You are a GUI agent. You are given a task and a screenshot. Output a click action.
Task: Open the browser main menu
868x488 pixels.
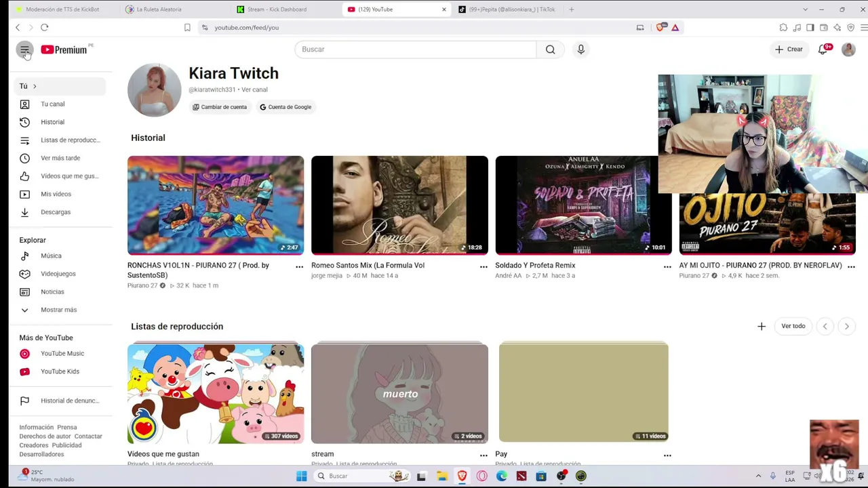864,28
